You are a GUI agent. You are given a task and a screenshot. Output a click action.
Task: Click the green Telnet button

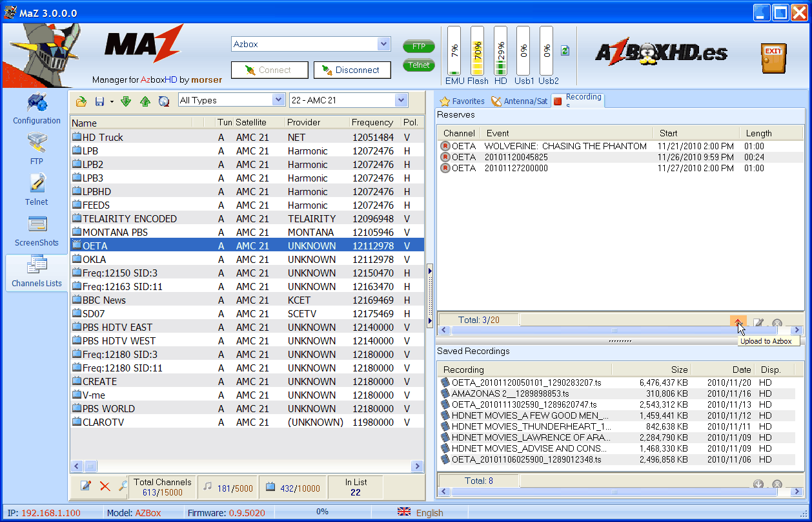tap(419, 65)
